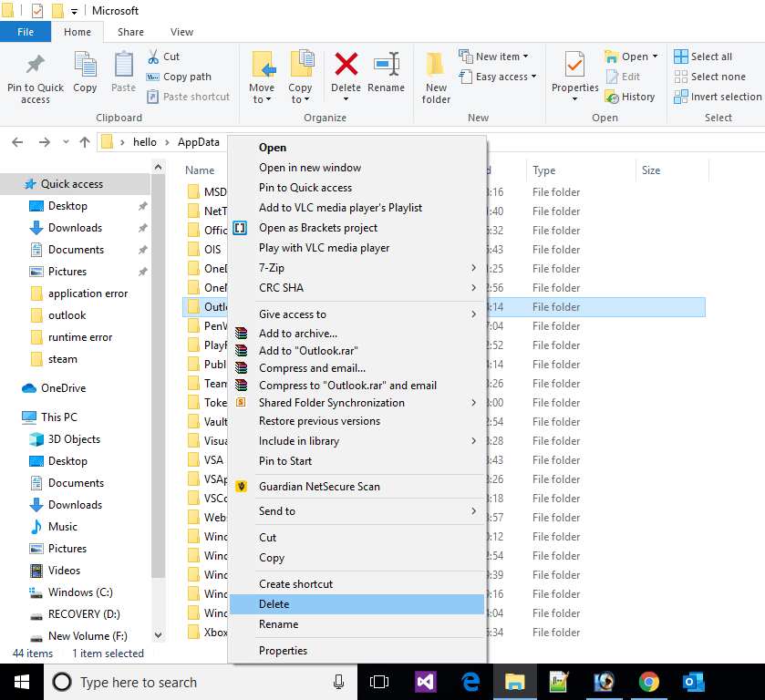Go forward with the right arrow
Screen dimensions: 765x700
tap(45, 142)
